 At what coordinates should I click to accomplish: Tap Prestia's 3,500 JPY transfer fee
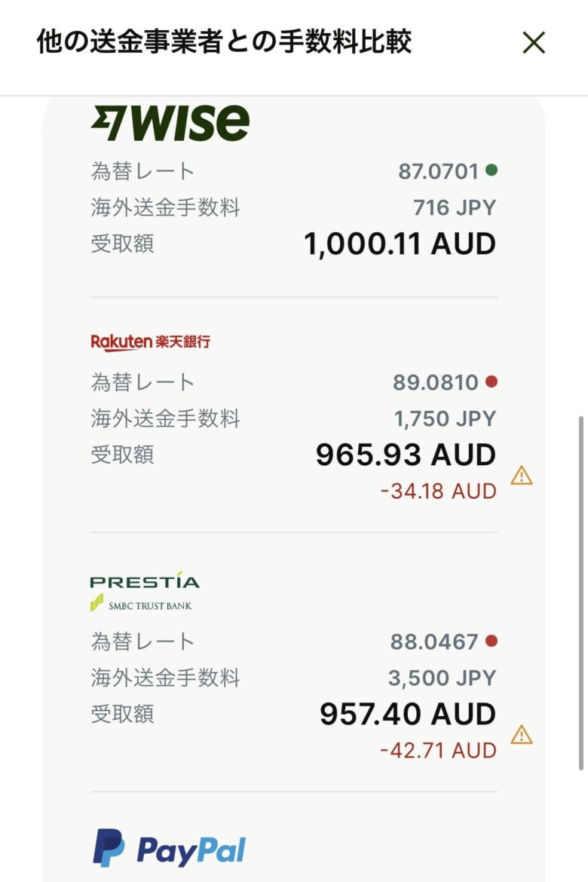coord(442,678)
